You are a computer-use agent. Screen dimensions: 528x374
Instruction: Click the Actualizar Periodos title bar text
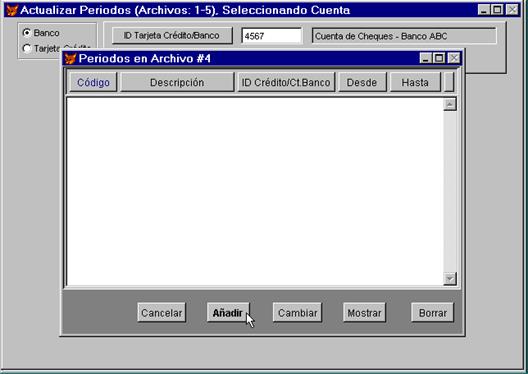pyautogui.click(x=185, y=10)
